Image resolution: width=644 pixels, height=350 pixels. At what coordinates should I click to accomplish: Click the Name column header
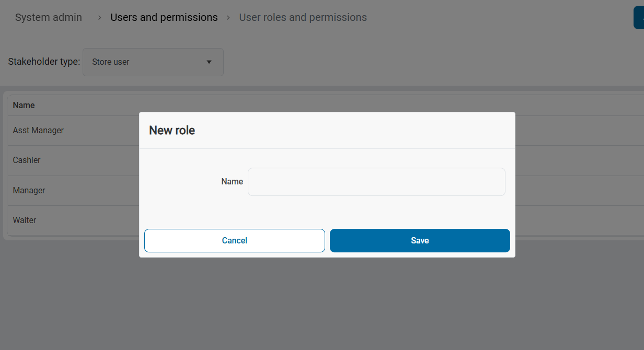24,106
